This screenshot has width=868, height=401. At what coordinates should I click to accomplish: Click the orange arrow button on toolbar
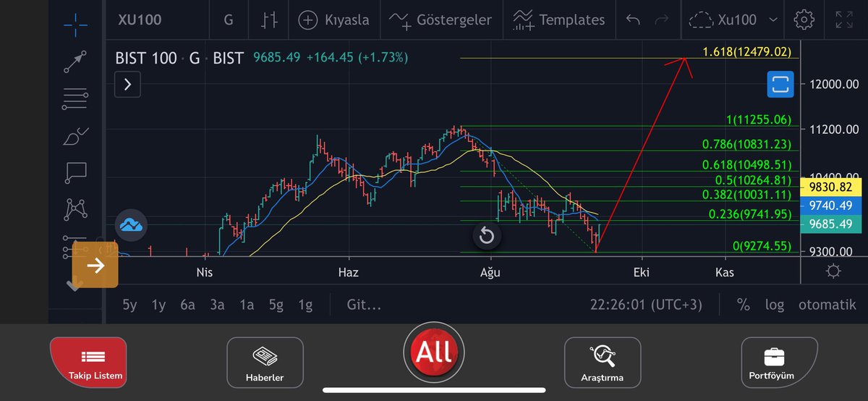[95, 265]
